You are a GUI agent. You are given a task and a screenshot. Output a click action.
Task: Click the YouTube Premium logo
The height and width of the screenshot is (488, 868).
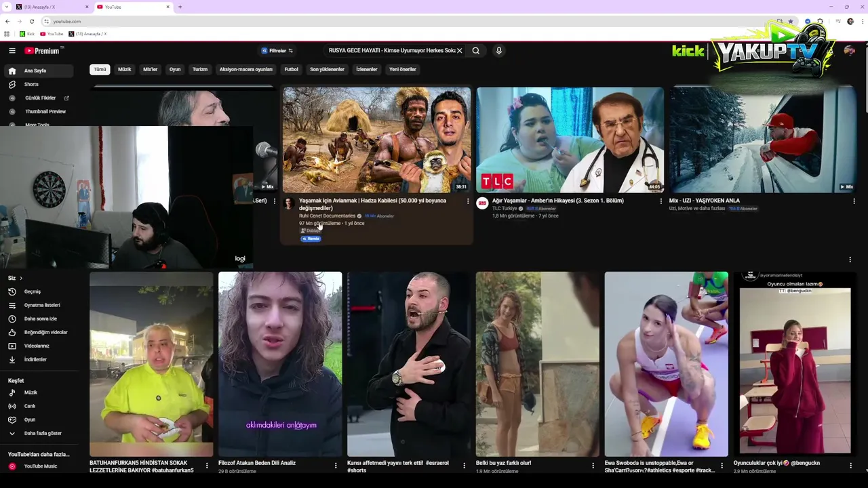pos(43,51)
